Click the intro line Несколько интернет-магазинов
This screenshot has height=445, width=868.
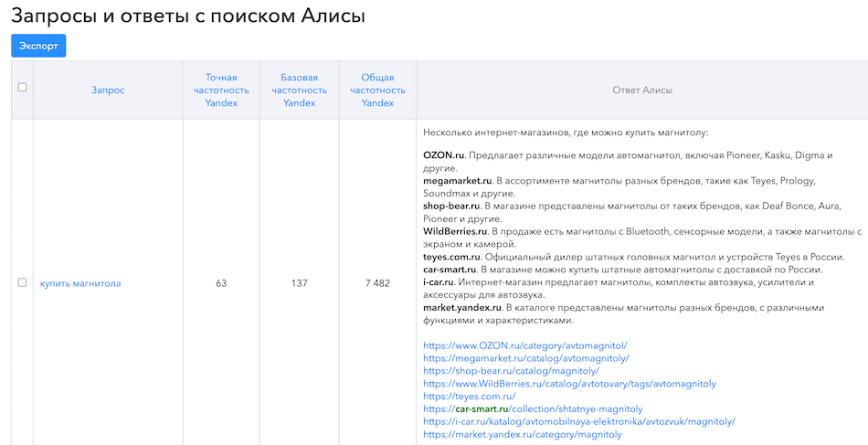566,133
